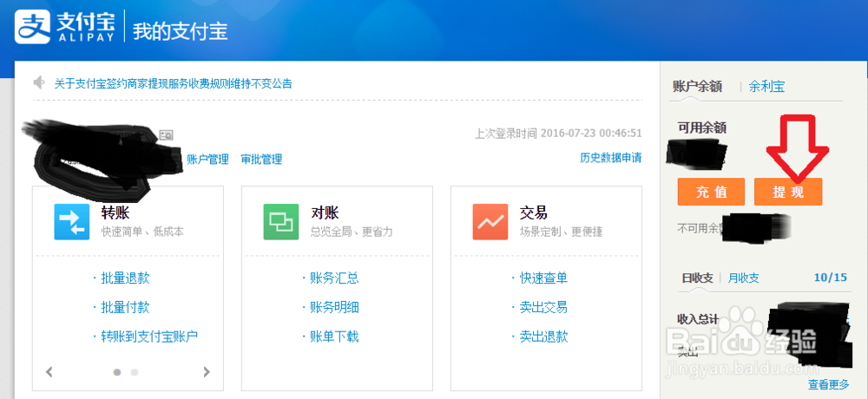Click 我的支付宝 header title
868x399 pixels.
180,31
